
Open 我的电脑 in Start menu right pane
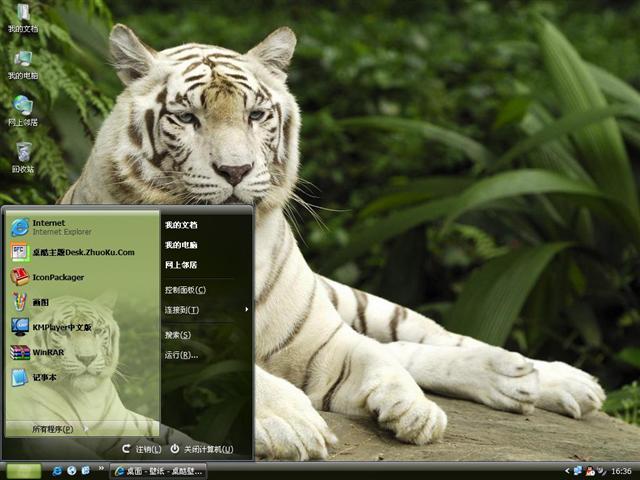pyautogui.click(x=181, y=245)
